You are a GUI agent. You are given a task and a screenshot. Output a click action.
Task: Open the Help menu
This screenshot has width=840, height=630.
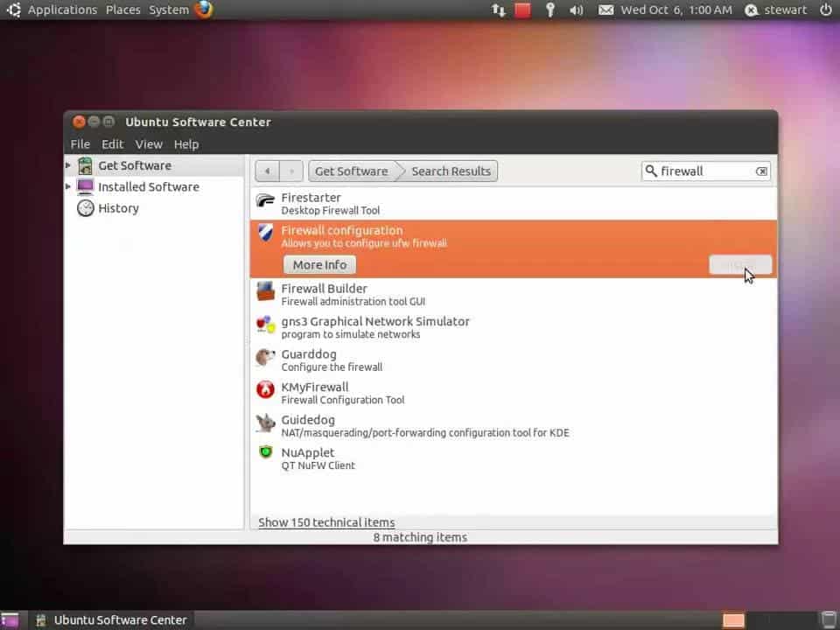click(186, 144)
